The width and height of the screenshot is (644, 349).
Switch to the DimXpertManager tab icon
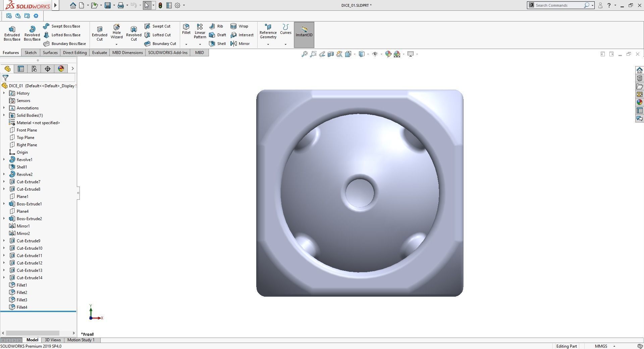click(x=48, y=69)
